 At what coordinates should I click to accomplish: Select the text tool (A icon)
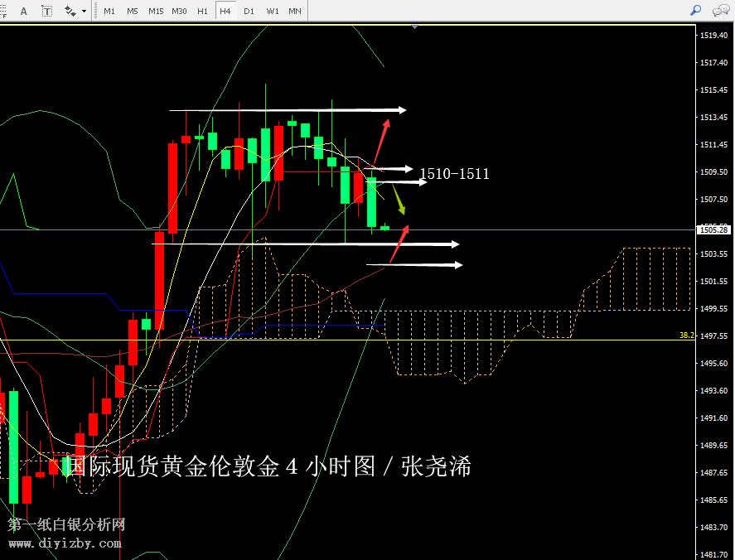point(23,11)
